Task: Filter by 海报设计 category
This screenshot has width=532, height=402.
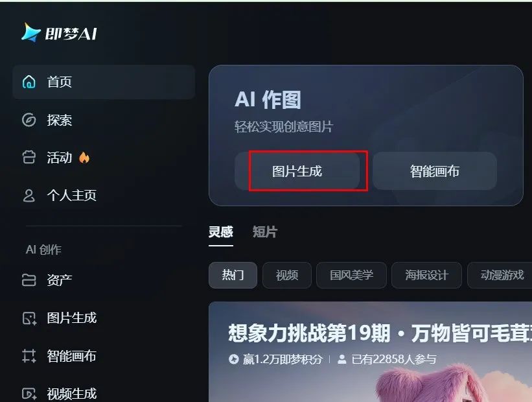Action: pos(427,275)
